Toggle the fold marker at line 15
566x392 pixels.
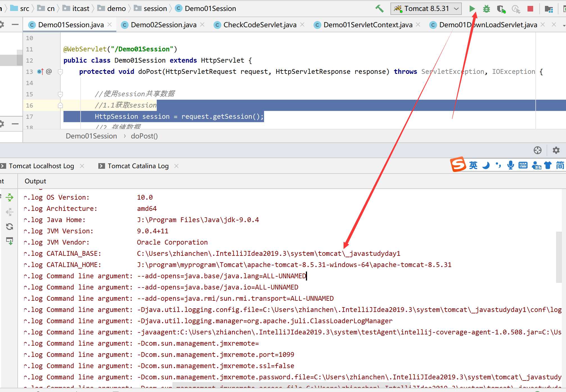click(x=60, y=94)
